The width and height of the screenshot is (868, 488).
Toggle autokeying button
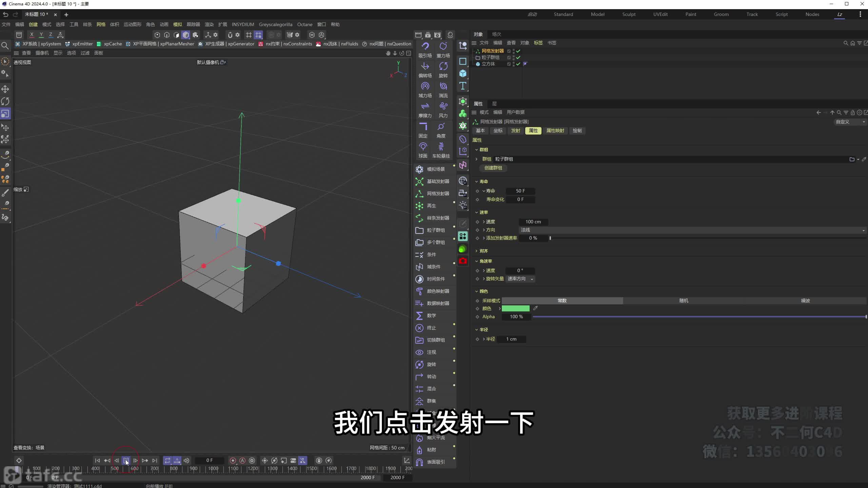coord(242,461)
